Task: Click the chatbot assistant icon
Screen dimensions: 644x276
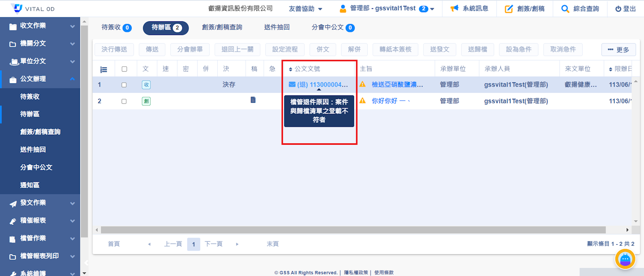Action: pos(625,260)
